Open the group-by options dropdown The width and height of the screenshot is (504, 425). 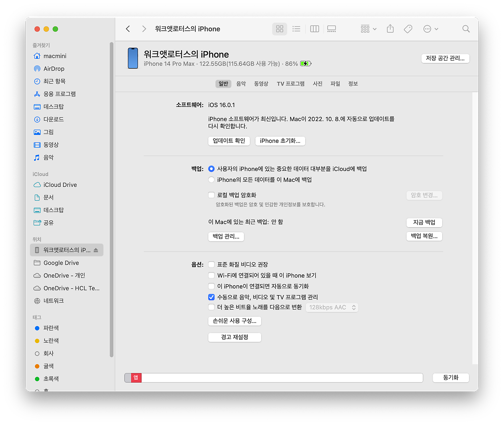pyautogui.click(x=369, y=29)
